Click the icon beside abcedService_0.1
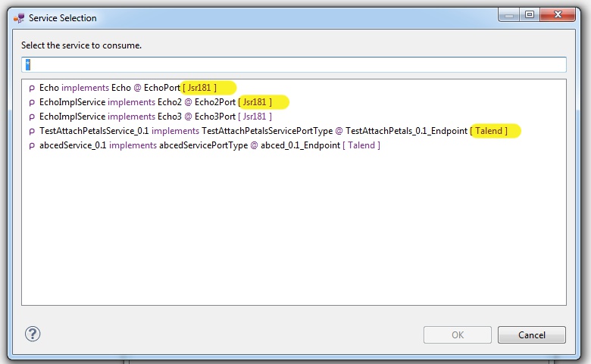 (32, 145)
